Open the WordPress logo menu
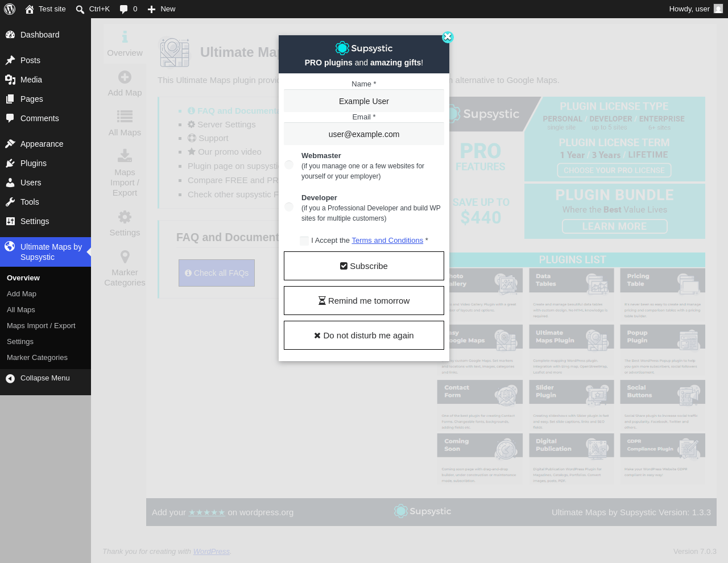Screen dimensions: 728x563 (10, 9)
